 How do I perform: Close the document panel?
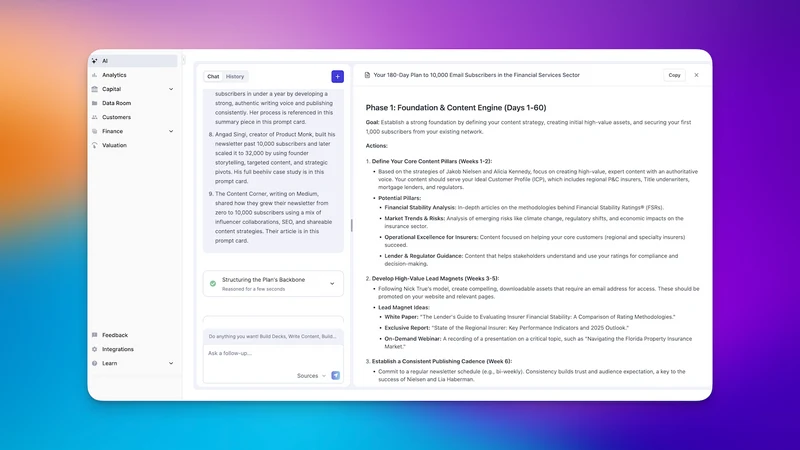coord(696,75)
